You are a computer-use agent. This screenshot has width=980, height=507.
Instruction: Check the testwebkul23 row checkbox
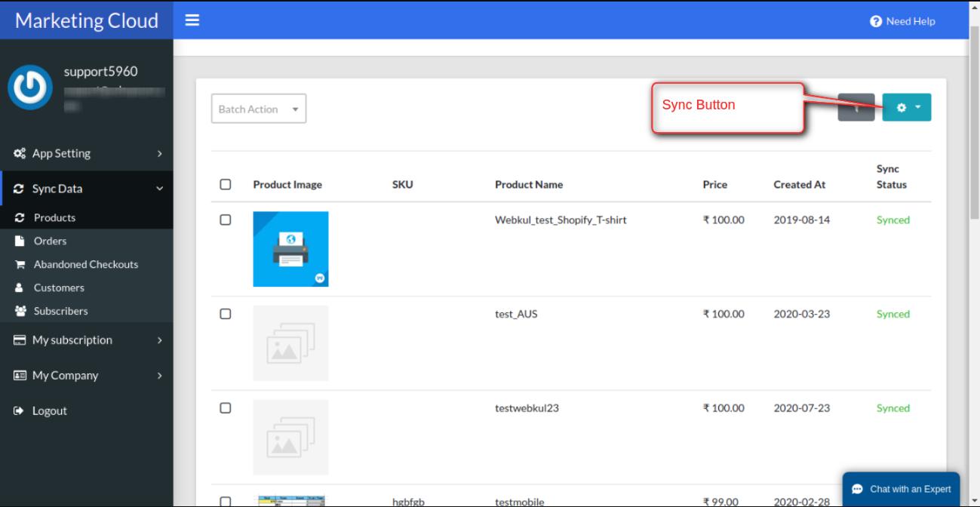225,407
